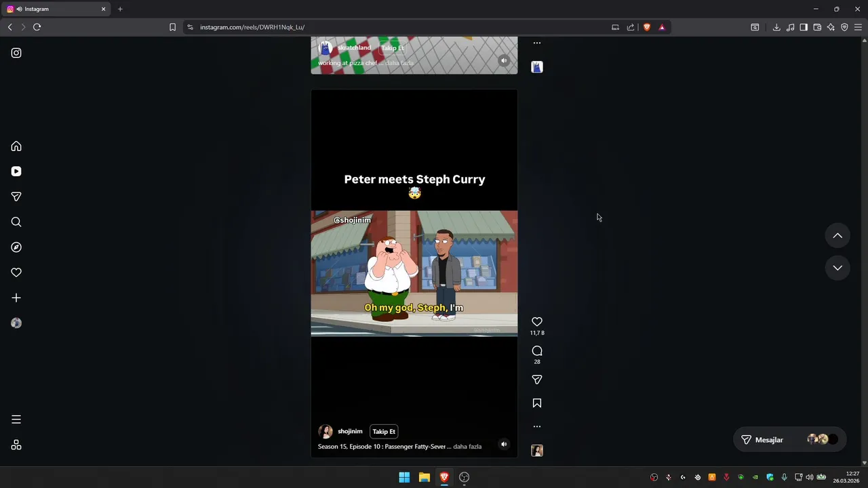Open the Meta apps icon at sidebar bottom
This screenshot has height=488, width=868.
click(x=16, y=445)
